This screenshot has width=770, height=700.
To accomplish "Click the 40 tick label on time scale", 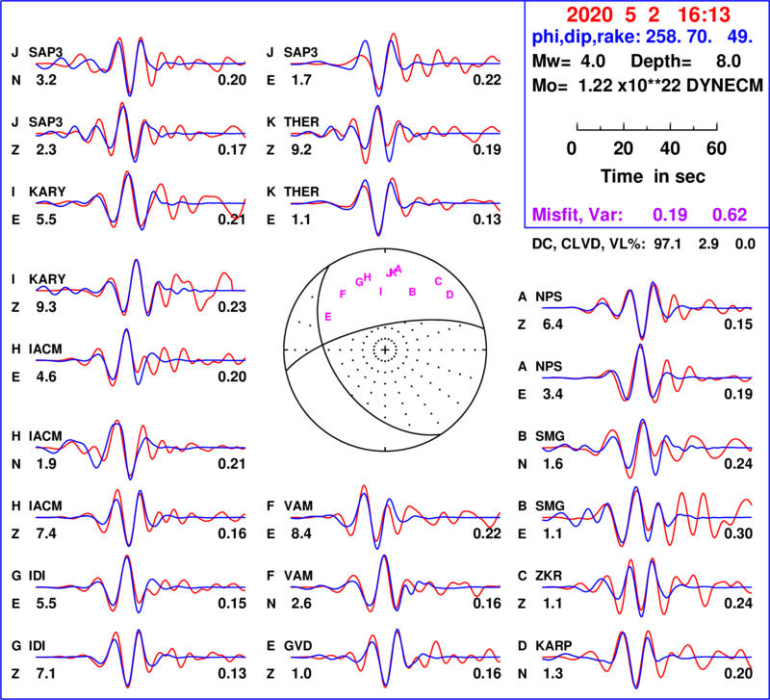I will point(670,148).
